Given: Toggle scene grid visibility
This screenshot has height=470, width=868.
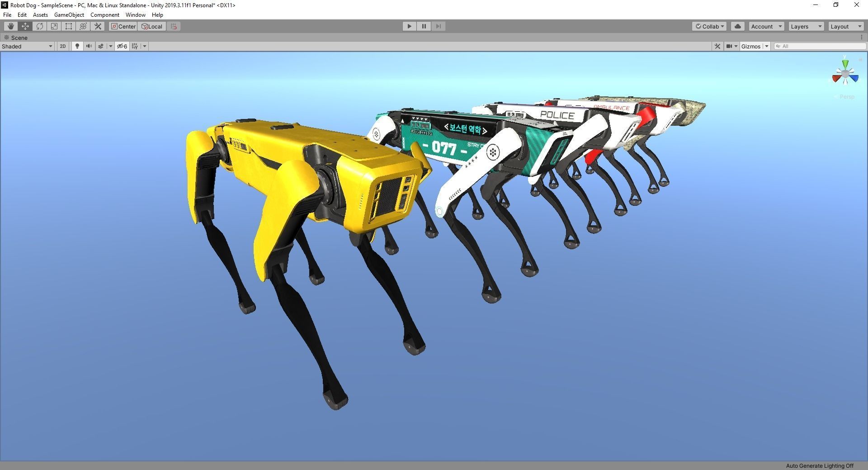Looking at the screenshot, I should [x=135, y=46].
